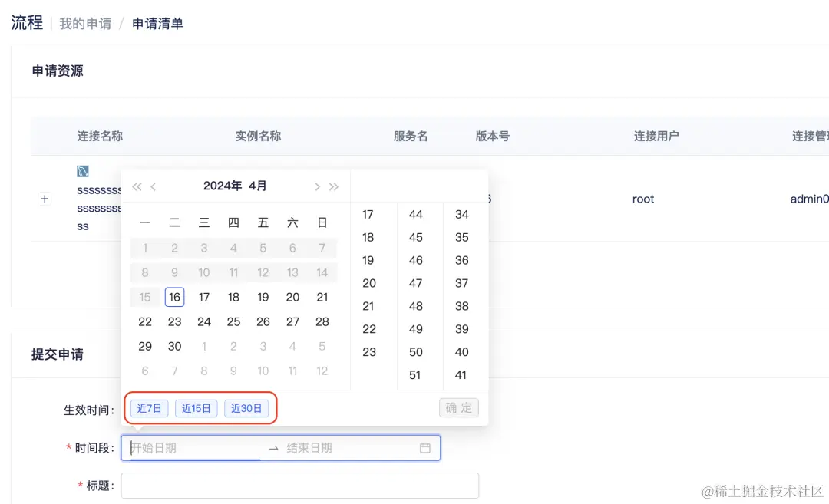Image resolution: width=829 pixels, height=504 pixels.
Task: Go to previous month in date picker
Action: [x=154, y=186]
